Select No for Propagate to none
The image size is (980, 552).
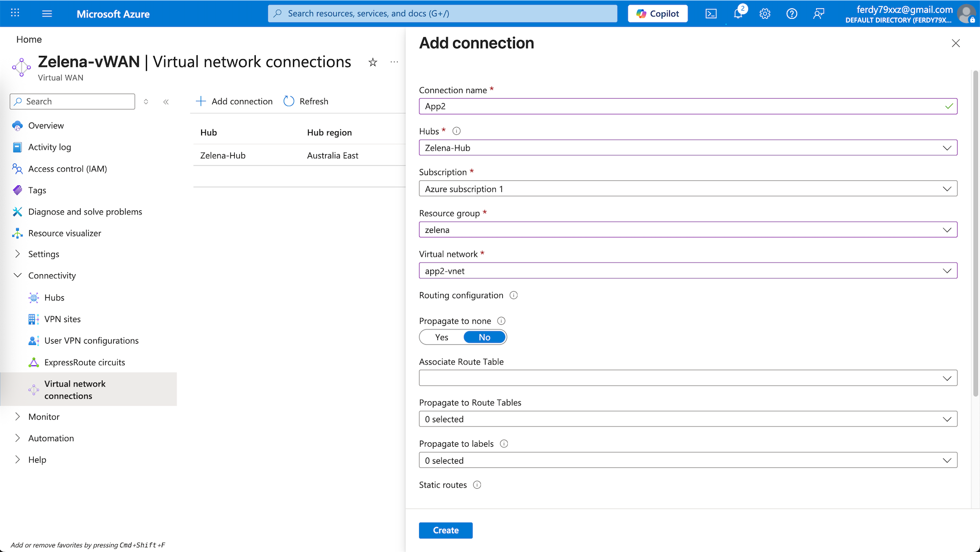click(x=484, y=337)
